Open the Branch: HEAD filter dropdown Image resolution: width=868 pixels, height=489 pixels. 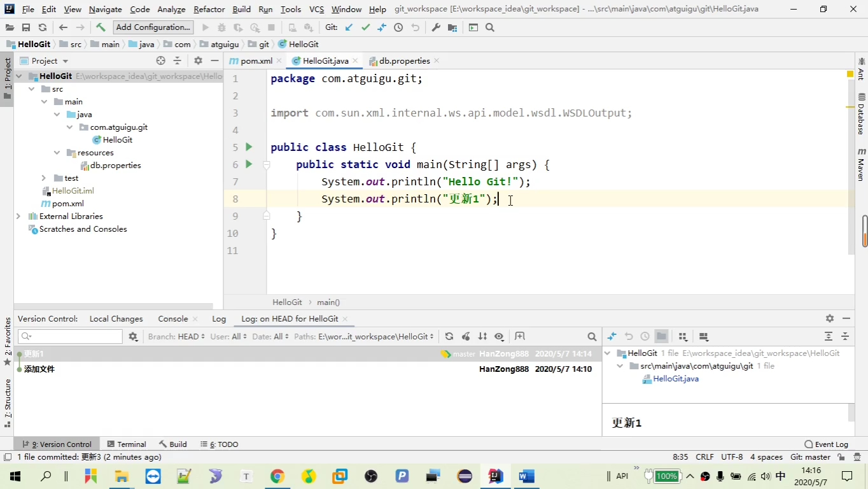point(176,336)
